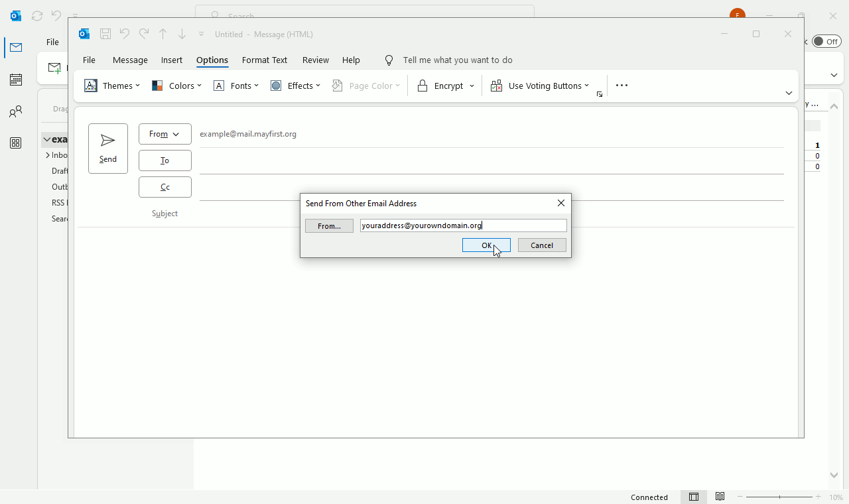
Task: Click the Tell me what you want to do box
Action: (458, 60)
